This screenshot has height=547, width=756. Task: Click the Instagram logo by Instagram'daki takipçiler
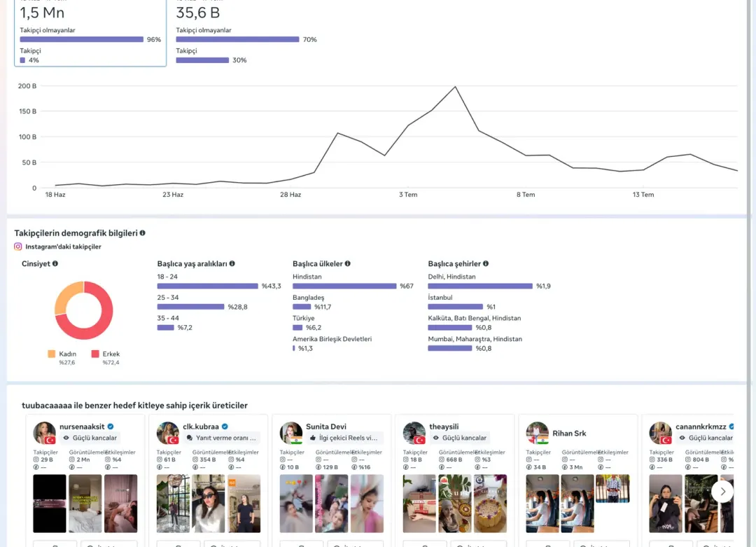coord(17,247)
